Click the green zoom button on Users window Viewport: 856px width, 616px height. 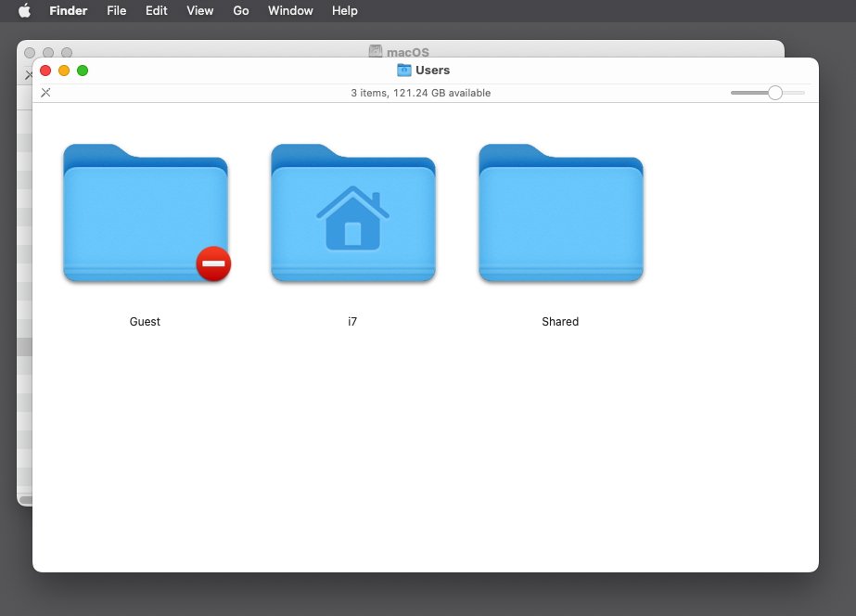83,71
